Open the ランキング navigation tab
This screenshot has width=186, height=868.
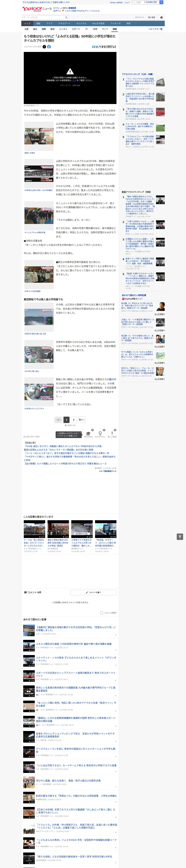click(x=115, y=24)
